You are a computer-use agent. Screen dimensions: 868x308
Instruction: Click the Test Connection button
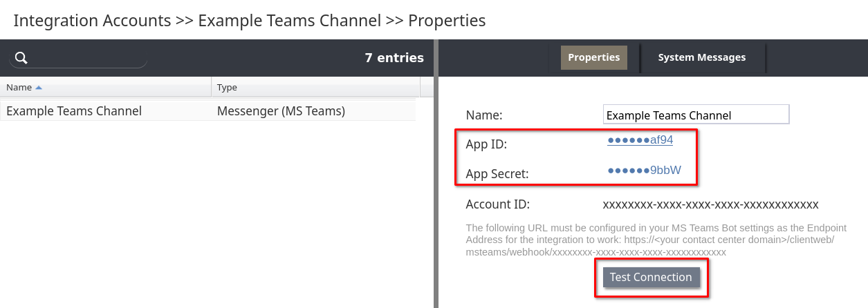point(651,278)
